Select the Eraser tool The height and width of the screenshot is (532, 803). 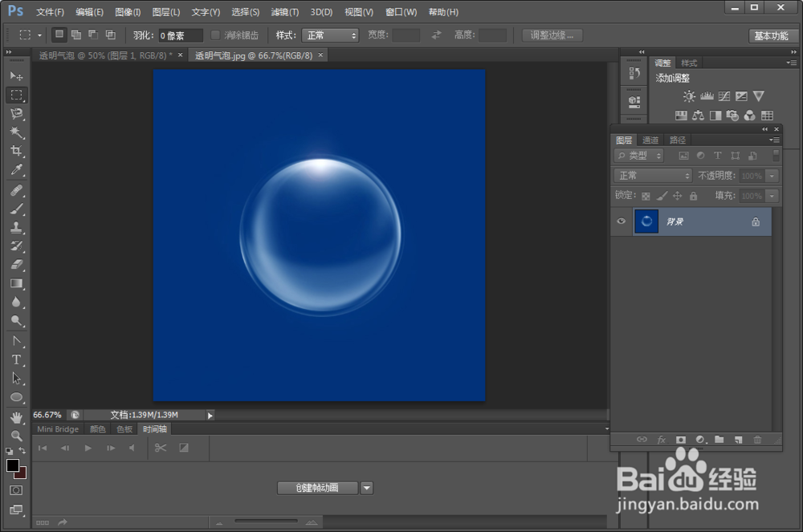[16, 265]
